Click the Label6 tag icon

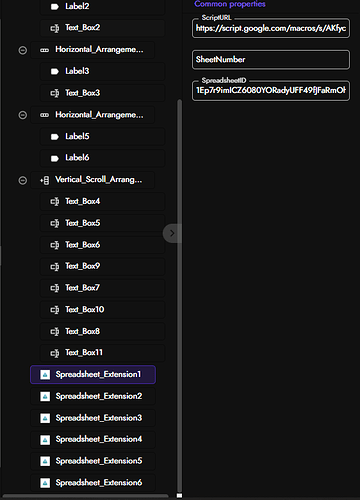coord(55,158)
